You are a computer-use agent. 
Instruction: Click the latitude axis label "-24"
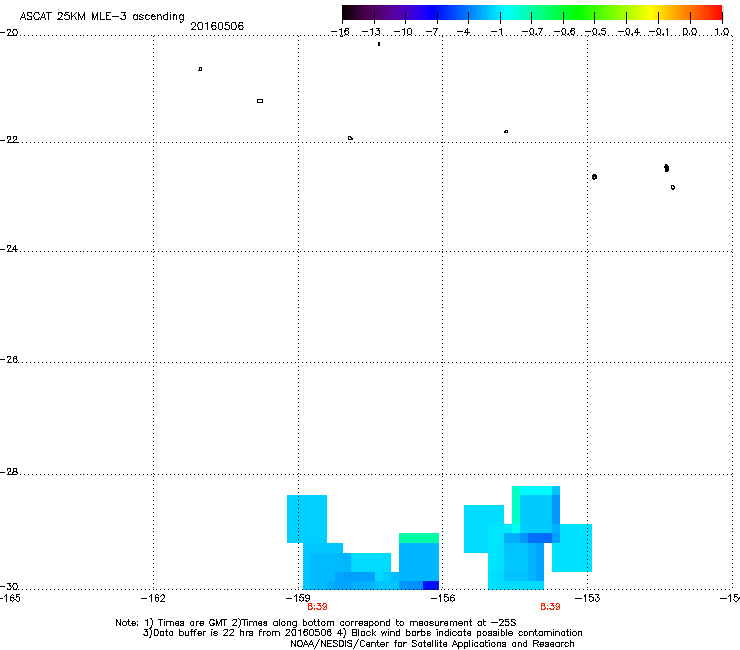tap(9, 249)
